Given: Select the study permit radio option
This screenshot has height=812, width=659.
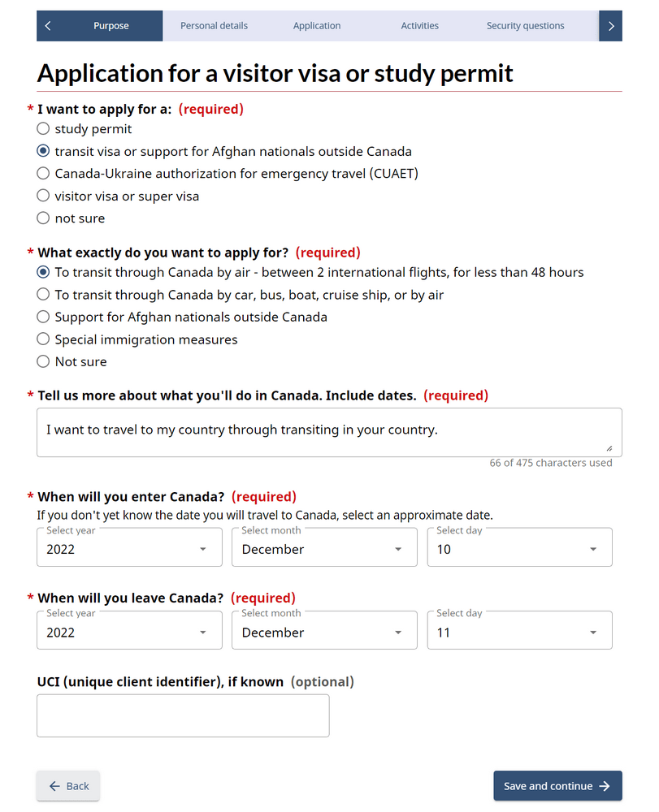Looking at the screenshot, I should click(x=43, y=129).
